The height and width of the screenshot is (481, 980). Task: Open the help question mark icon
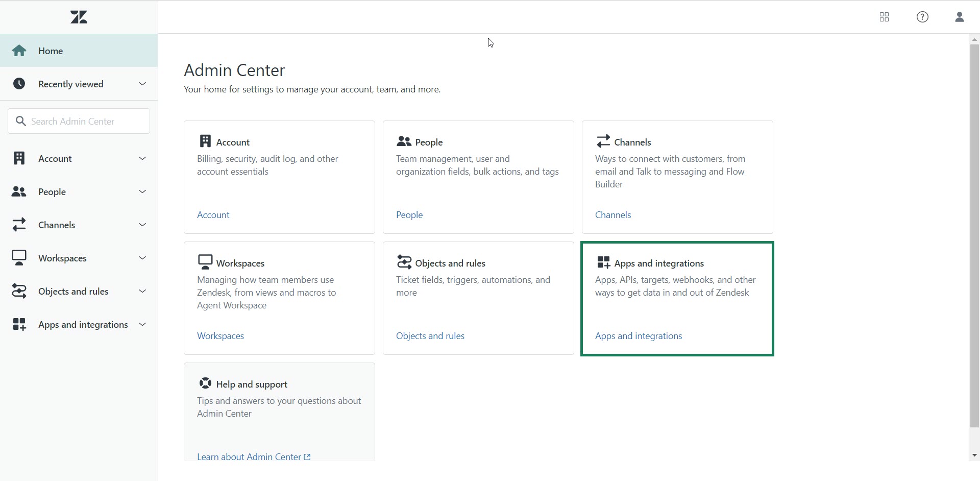pyautogui.click(x=922, y=17)
